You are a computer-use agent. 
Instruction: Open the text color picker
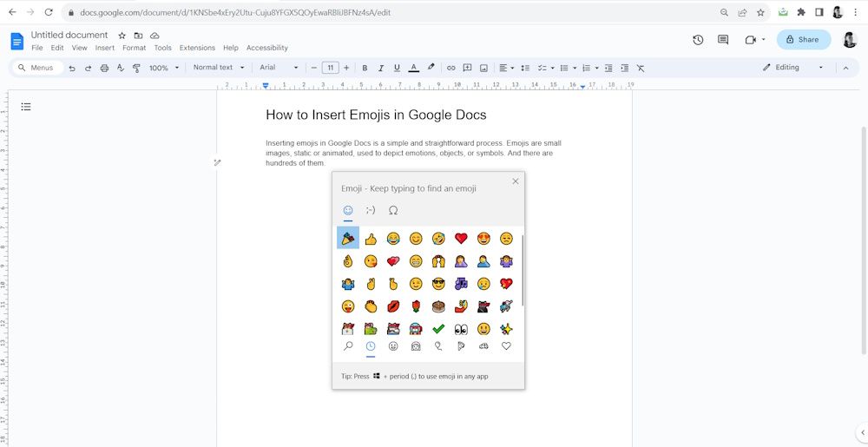tap(413, 68)
